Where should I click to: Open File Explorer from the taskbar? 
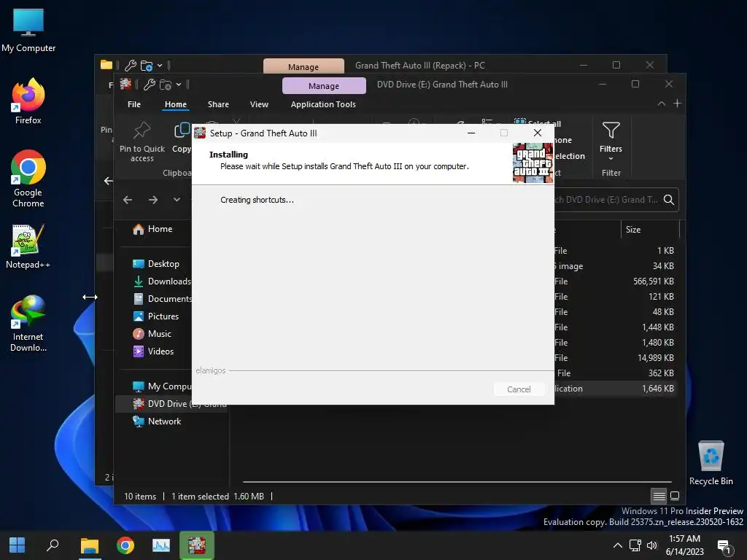89,545
